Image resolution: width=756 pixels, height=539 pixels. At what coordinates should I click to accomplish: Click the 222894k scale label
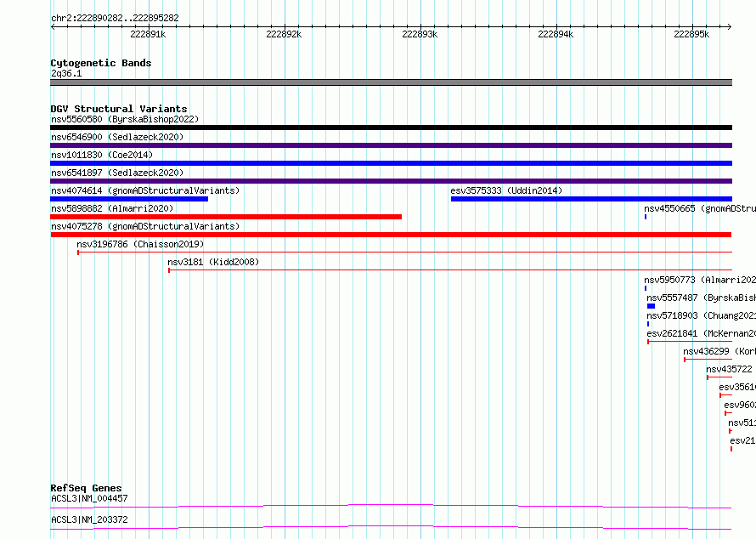click(x=556, y=34)
